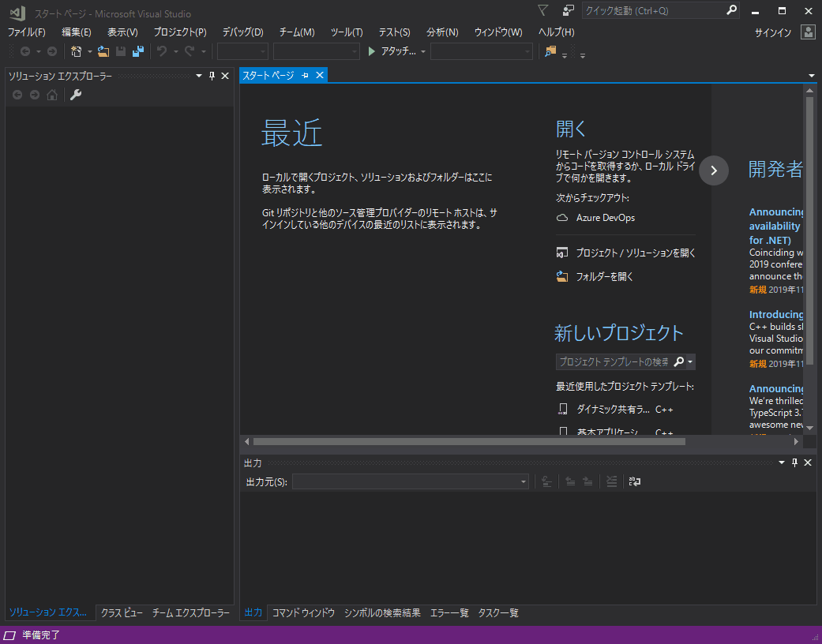
Task: Click the green Attach play button
Action: pyautogui.click(x=372, y=51)
